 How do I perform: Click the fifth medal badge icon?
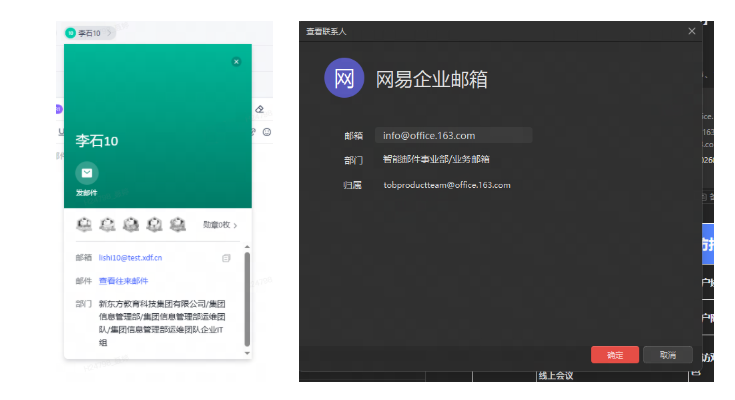pyautogui.click(x=178, y=225)
